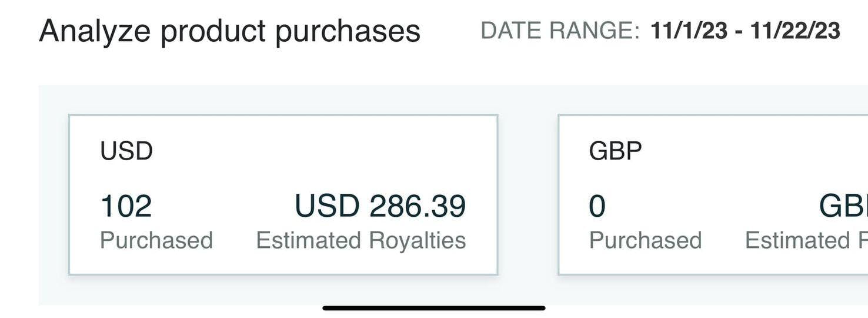Image resolution: width=868 pixels, height=318 pixels.
Task: Open the DATE RANGE label selector
Action: (x=560, y=31)
